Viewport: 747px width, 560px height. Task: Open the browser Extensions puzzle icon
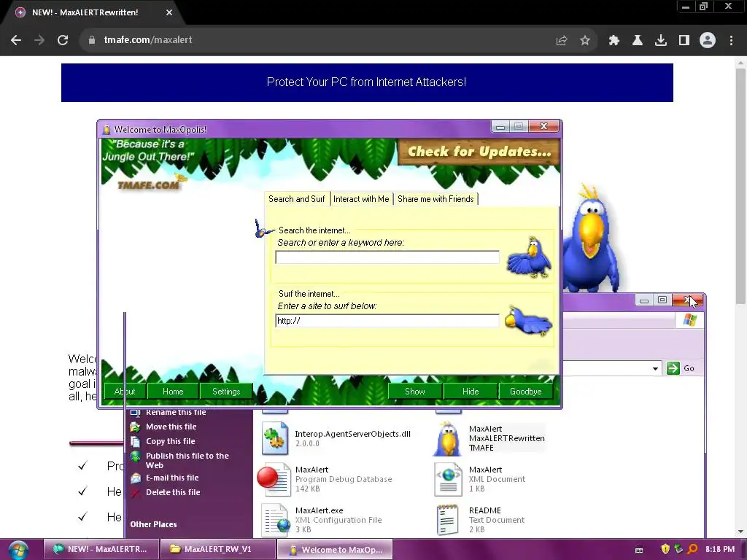coord(614,41)
